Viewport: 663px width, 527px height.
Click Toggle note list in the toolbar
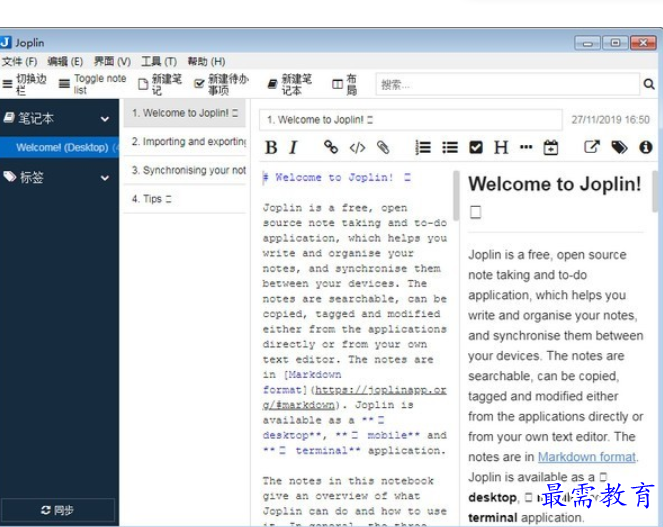point(93,84)
